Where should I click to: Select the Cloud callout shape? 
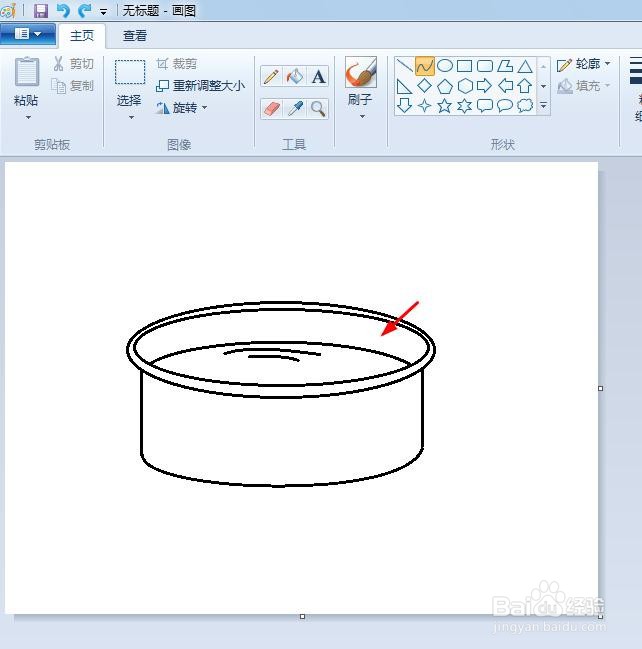(525, 106)
